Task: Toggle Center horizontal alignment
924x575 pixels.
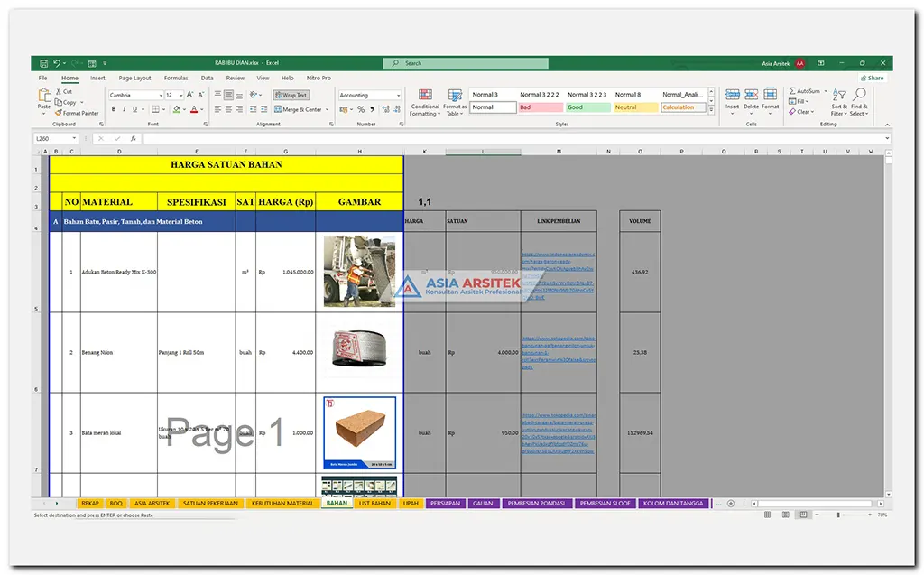Action: [x=228, y=110]
